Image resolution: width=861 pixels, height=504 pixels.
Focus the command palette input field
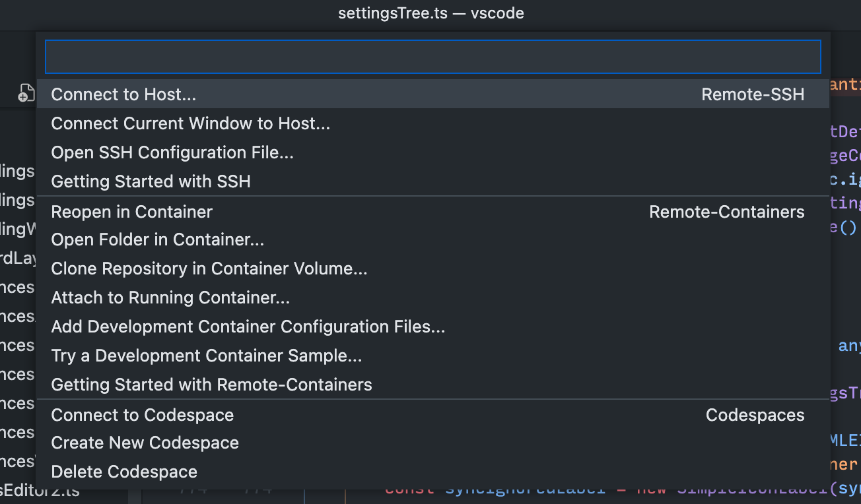click(430, 56)
